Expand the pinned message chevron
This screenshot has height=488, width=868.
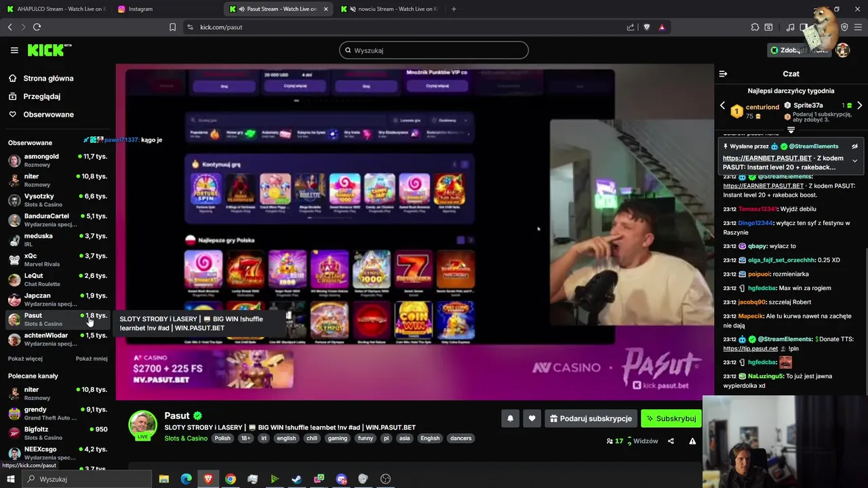tap(854, 161)
